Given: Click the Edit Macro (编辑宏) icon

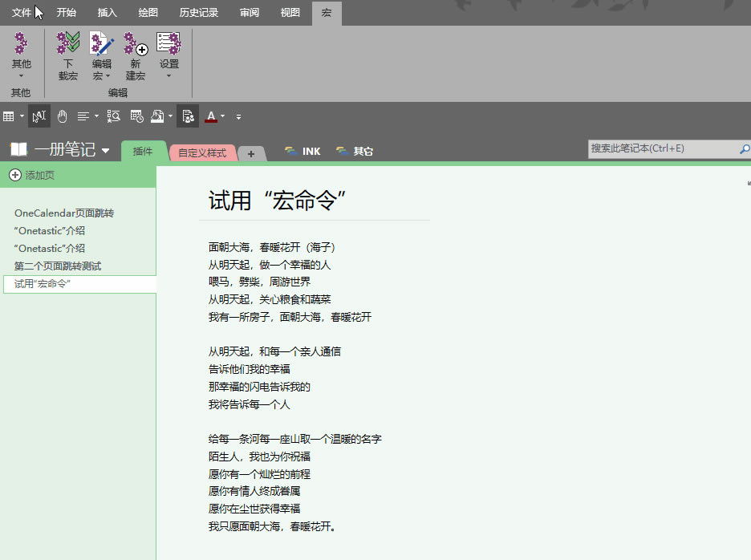Looking at the screenshot, I should point(101,44).
